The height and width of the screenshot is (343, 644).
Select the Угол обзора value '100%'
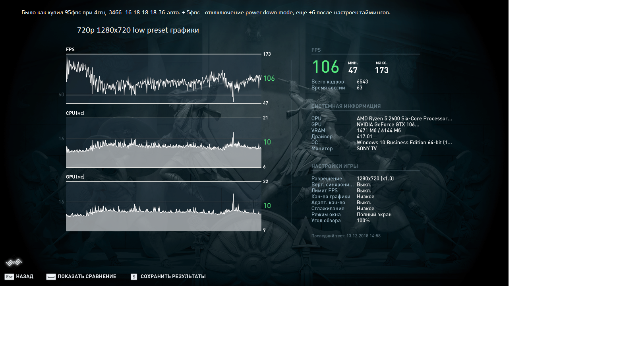coord(363,221)
